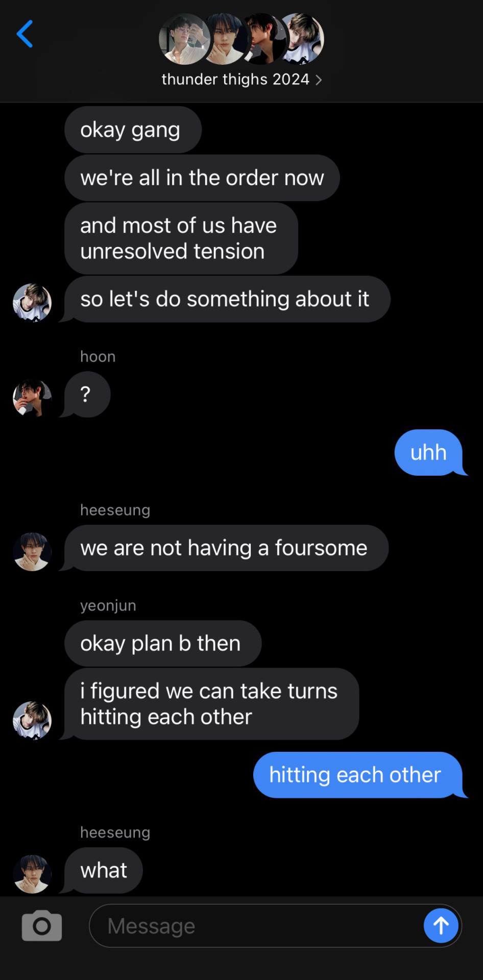Open 'thunder thighs 2024' group title
The image size is (483, 980).
coord(235,80)
